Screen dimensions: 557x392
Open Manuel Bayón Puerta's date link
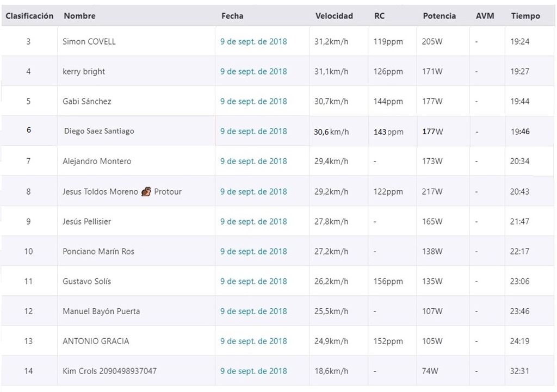253,312
